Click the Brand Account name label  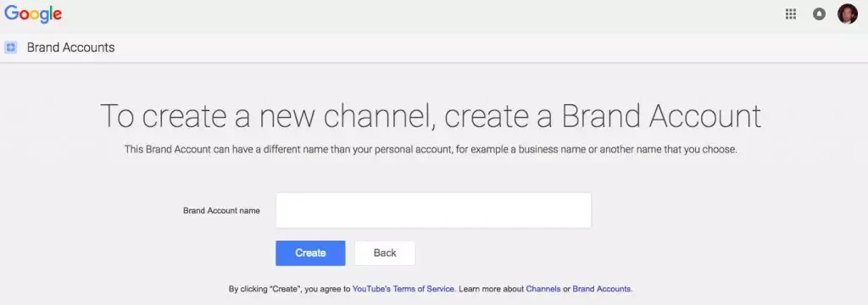tap(221, 210)
